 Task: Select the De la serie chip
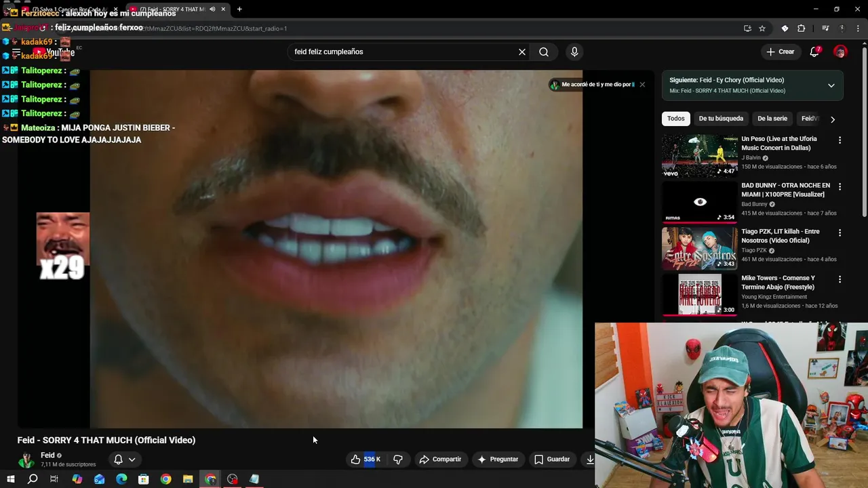click(772, 119)
